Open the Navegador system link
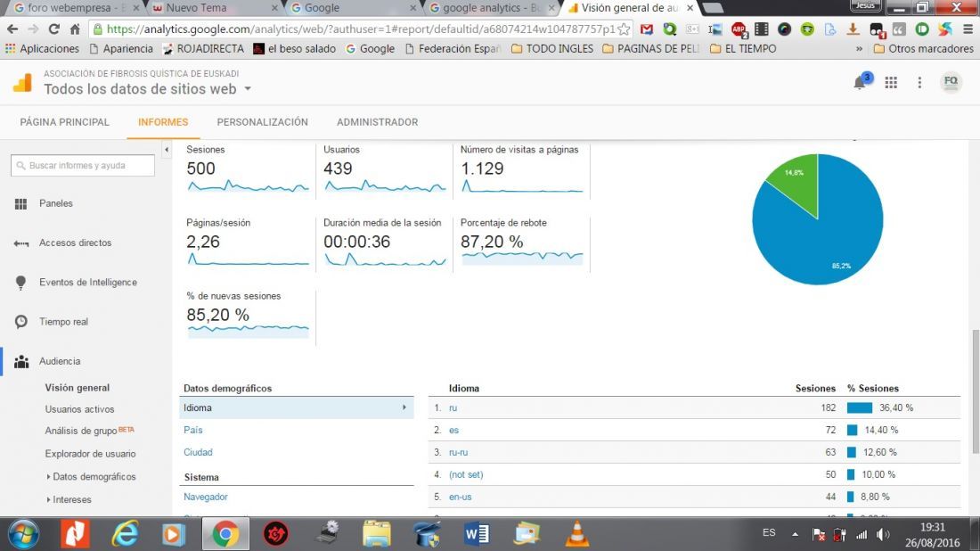Image resolution: width=980 pixels, height=551 pixels. point(206,498)
